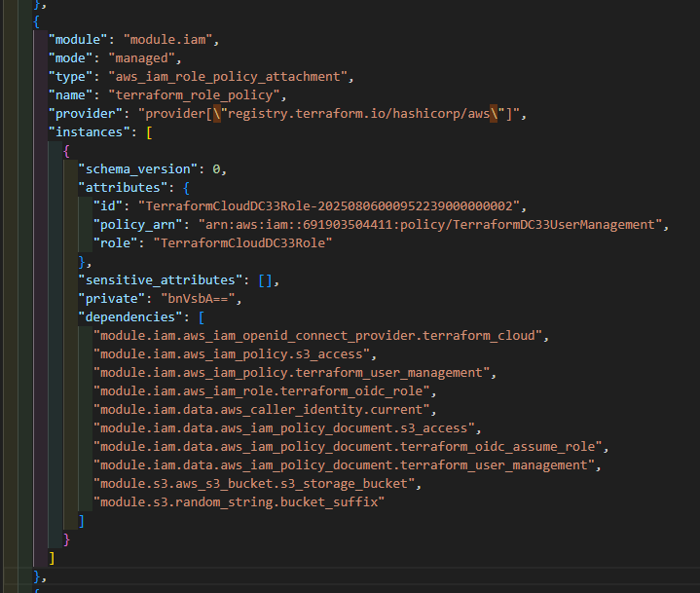Click the empty brackets after "sensitive_attributes"
700x593 pixels.
(265, 280)
